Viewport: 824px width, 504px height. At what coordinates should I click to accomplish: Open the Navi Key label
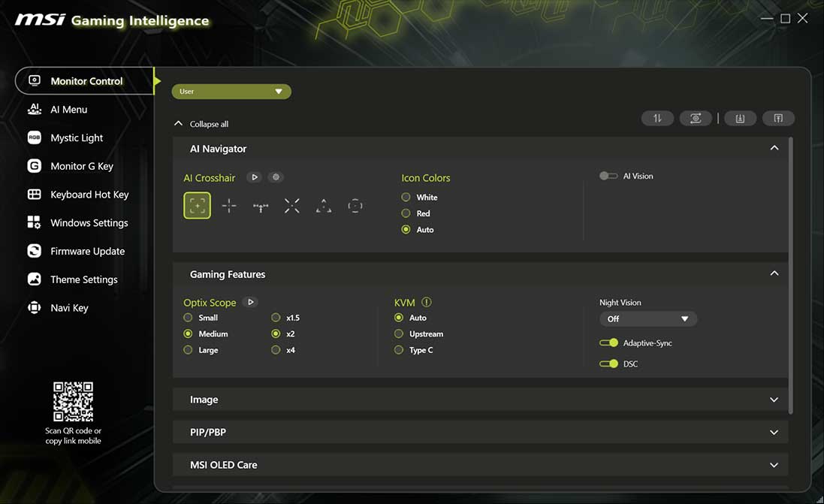pos(69,308)
